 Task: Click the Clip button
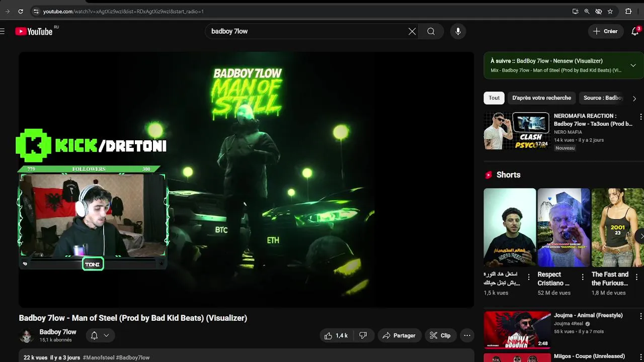pos(440,335)
